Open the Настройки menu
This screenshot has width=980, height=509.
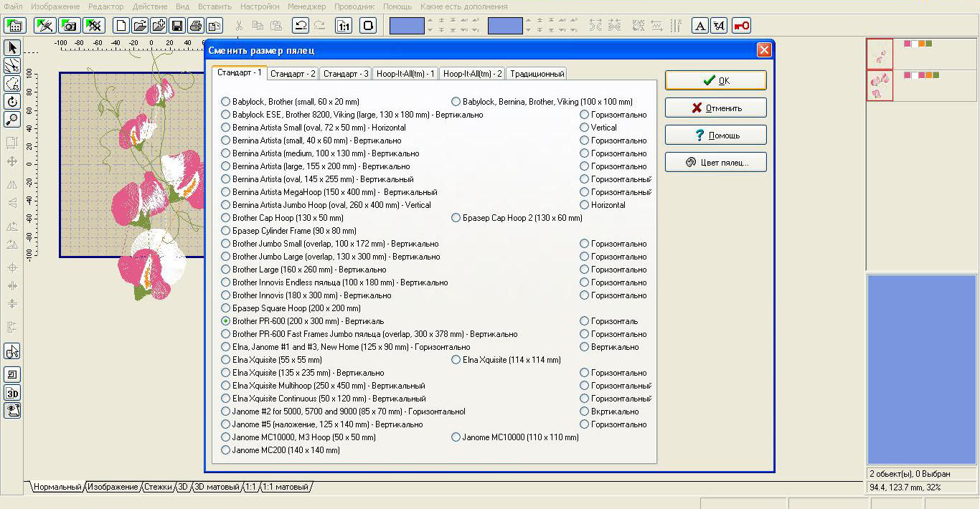260,6
